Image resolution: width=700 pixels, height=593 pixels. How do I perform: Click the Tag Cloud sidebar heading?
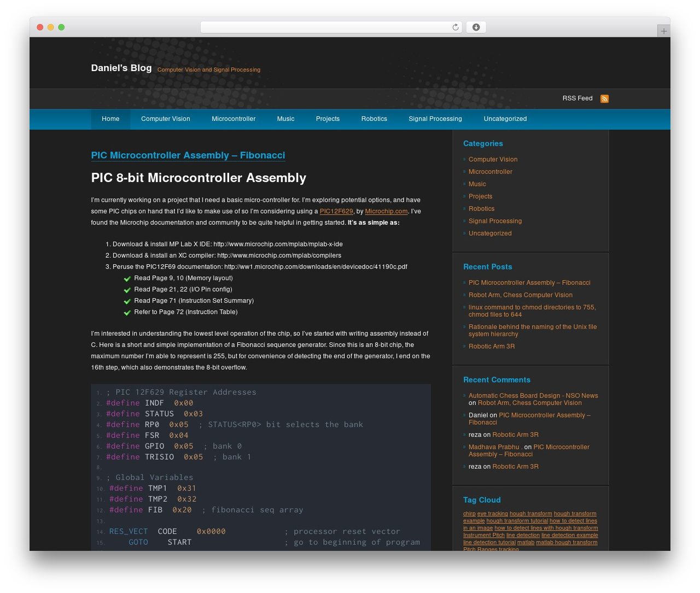click(x=482, y=500)
